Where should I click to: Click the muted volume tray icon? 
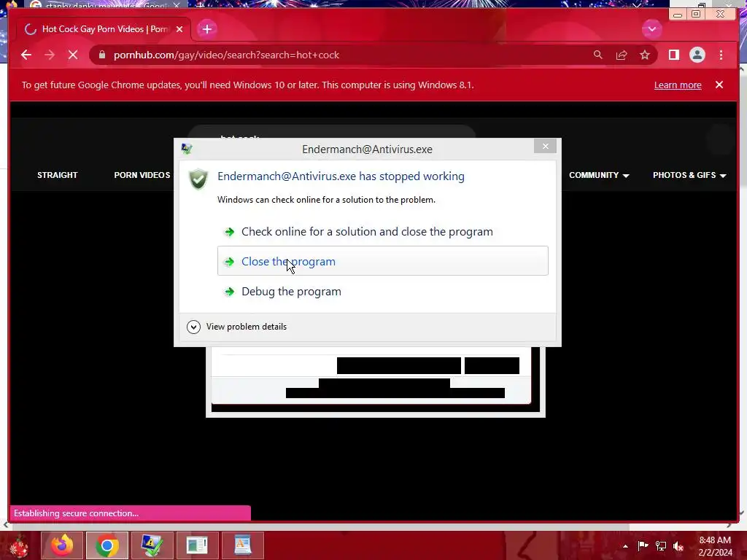(678, 546)
